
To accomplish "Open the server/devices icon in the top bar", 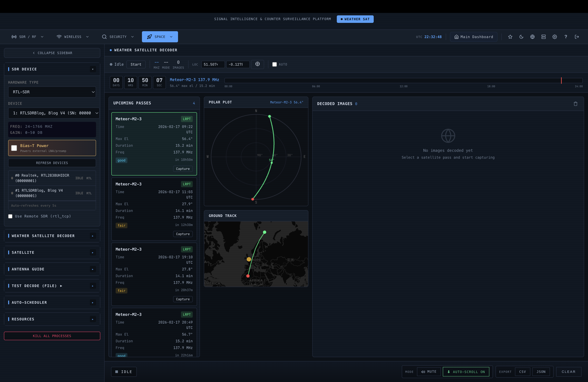I will 543,37.
